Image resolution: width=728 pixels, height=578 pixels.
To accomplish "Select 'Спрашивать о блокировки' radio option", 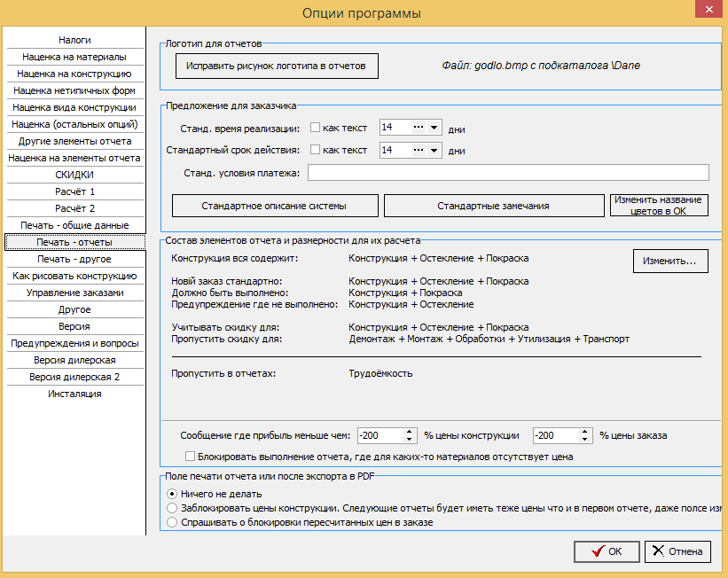I will click(x=172, y=522).
